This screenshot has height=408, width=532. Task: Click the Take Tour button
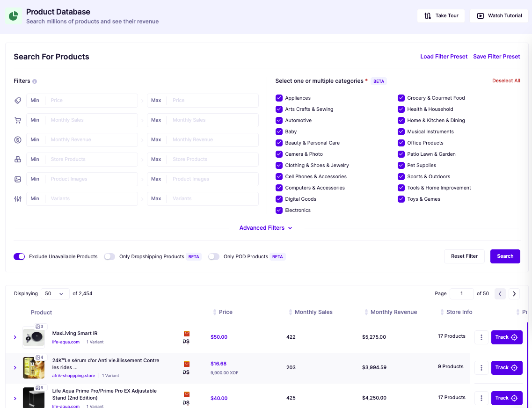[x=441, y=15]
